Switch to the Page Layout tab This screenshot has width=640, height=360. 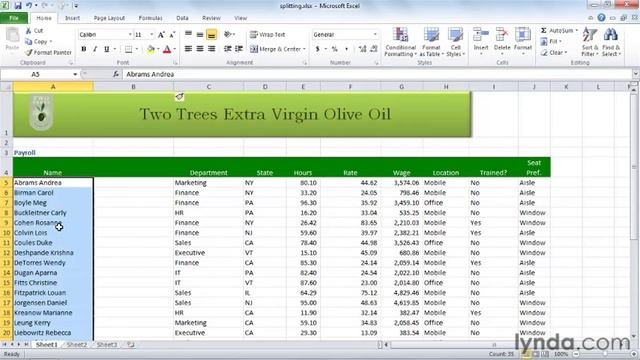click(x=109, y=18)
